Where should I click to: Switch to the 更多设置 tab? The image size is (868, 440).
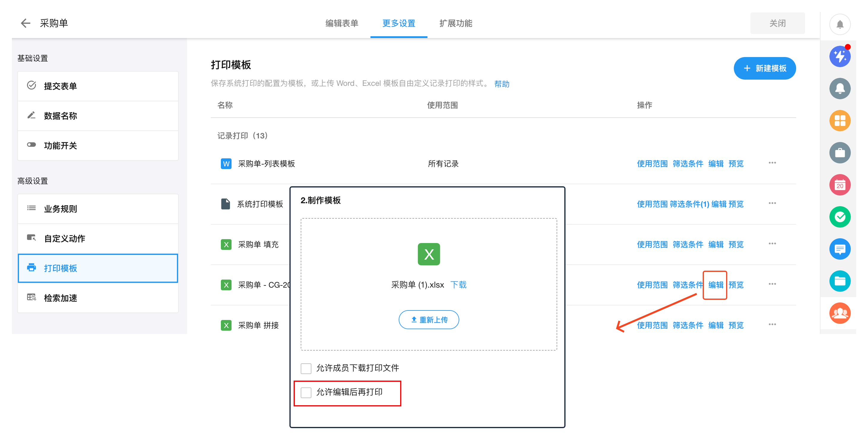click(x=399, y=23)
